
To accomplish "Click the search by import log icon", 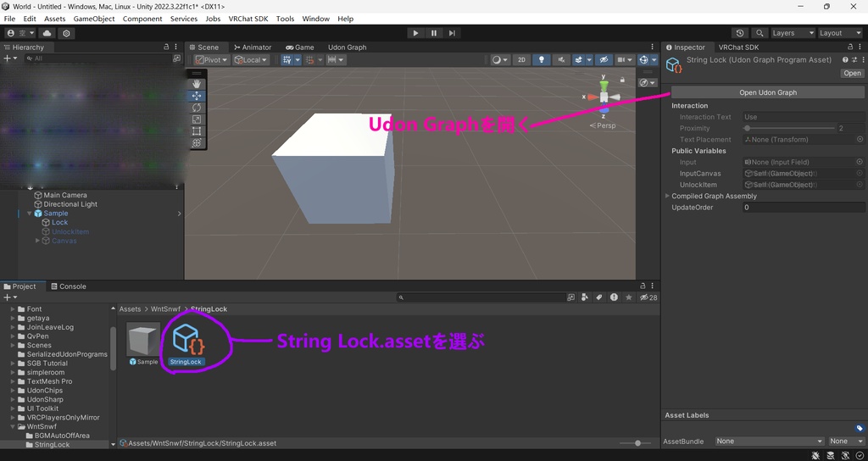I will (x=614, y=297).
